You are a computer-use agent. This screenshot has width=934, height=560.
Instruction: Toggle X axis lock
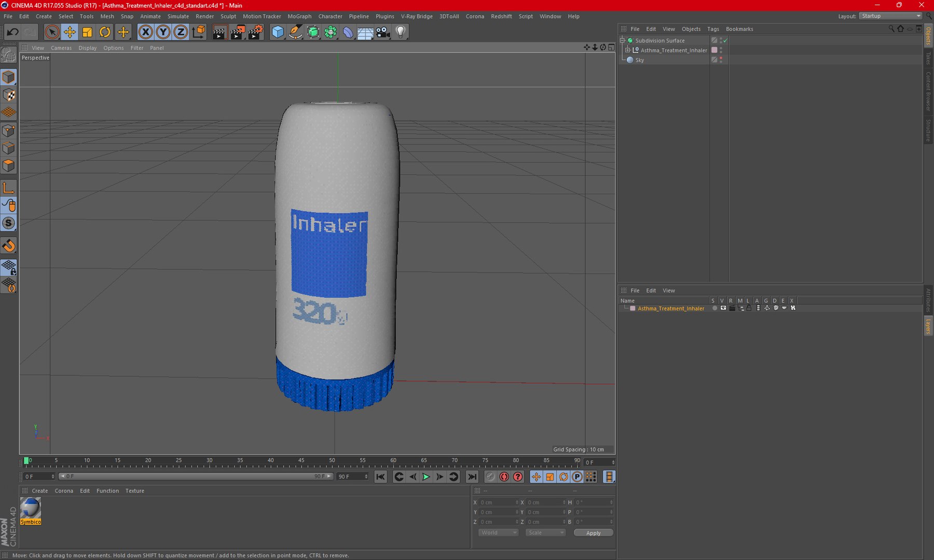click(x=146, y=32)
